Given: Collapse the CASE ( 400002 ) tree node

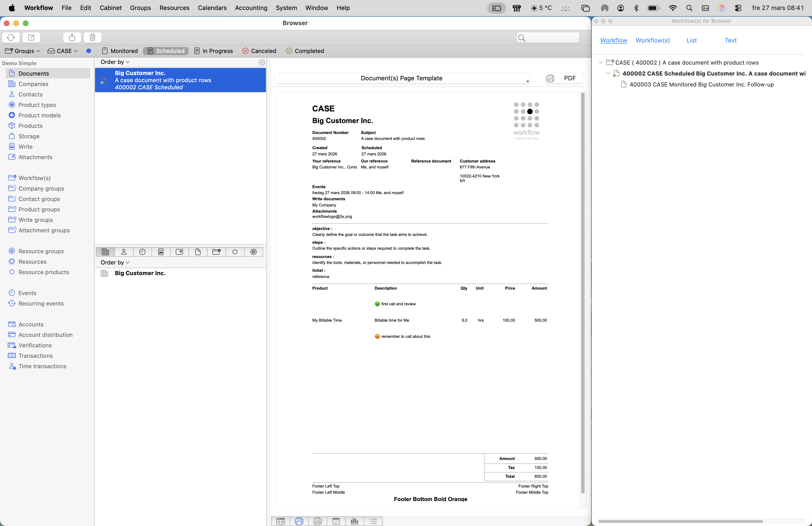Looking at the screenshot, I should (601, 62).
